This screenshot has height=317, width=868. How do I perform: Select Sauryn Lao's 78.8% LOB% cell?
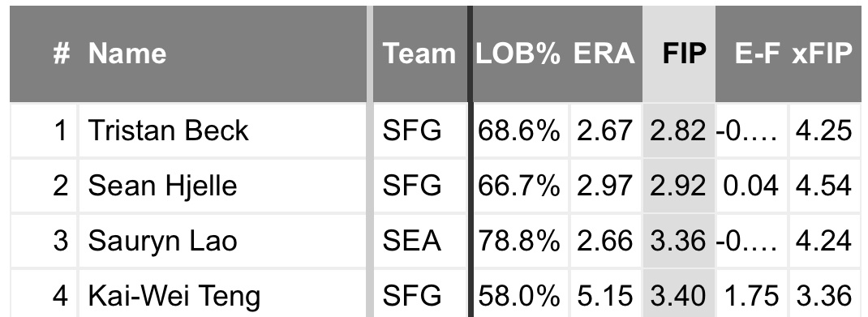518,242
